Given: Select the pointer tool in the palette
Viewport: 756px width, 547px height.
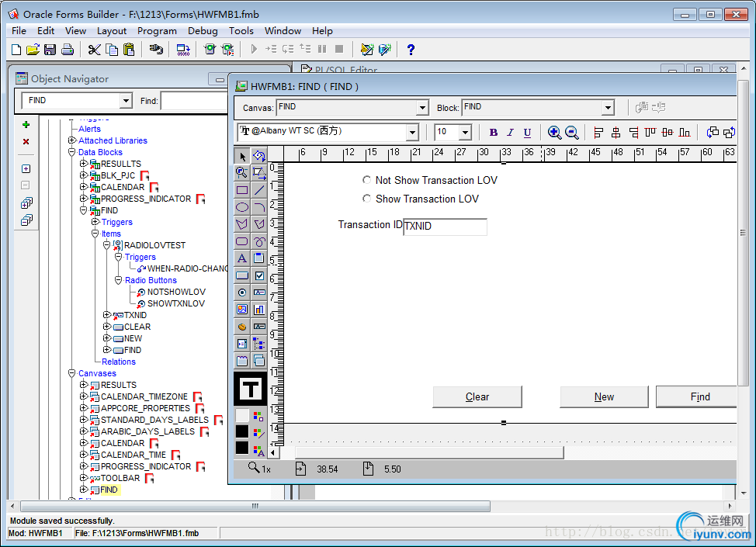Looking at the screenshot, I should 242,156.
